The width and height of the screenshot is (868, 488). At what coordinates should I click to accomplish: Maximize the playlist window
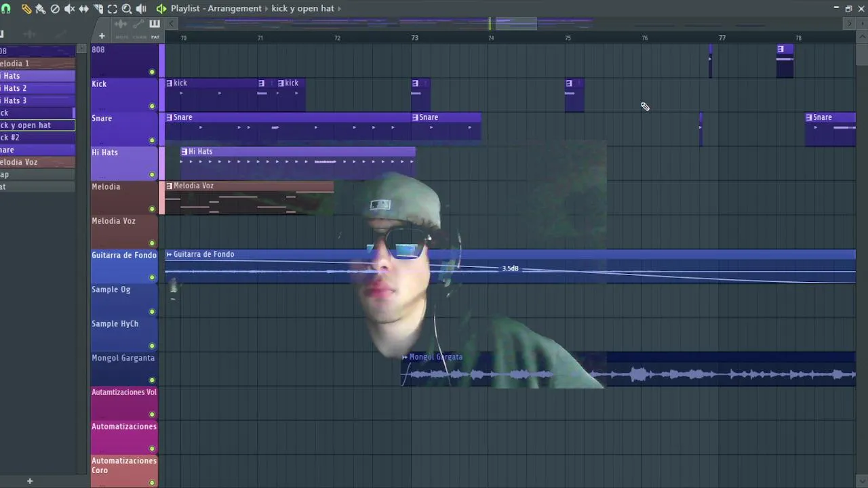pos(848,8)
